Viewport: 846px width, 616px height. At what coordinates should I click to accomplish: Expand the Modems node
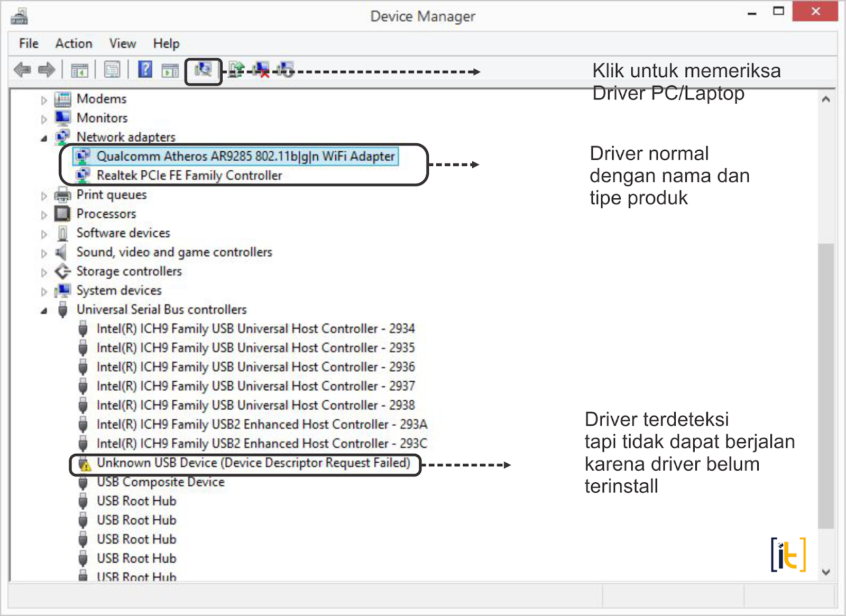coord(44,100)
